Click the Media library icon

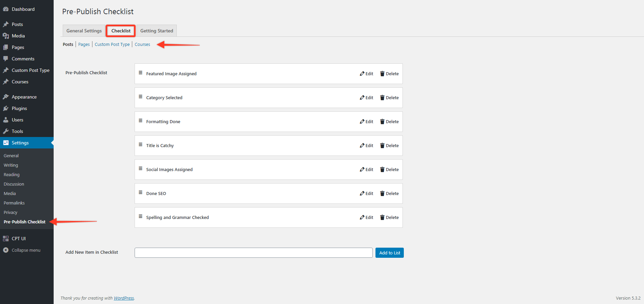click(6, 35)
